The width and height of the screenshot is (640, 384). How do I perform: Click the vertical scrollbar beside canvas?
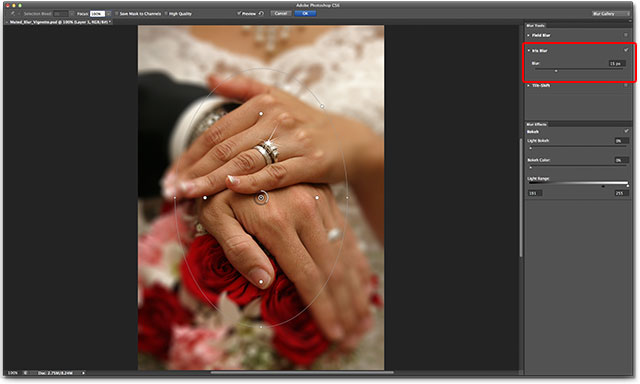click(521, 198)
